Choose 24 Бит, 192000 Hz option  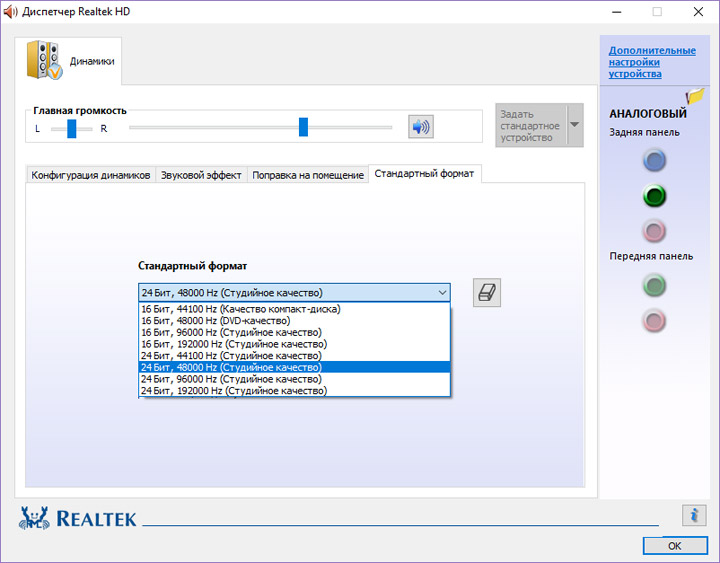click(x=294, y=390)
